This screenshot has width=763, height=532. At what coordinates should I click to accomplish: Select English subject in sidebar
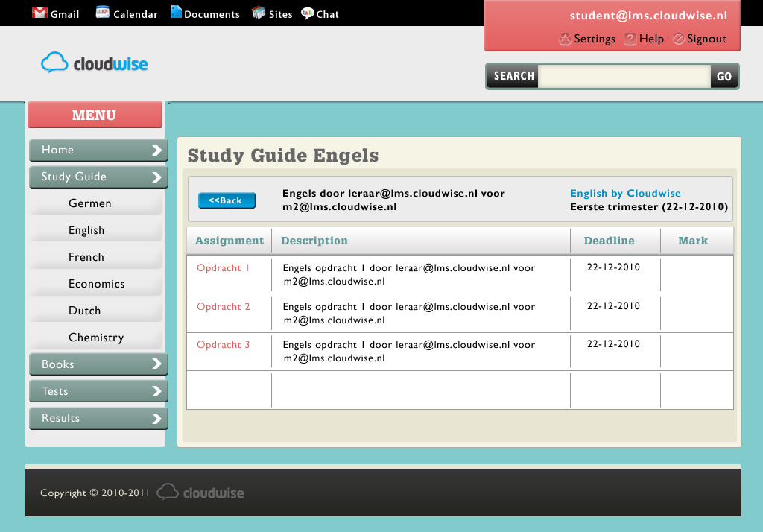tap(95, 230)
